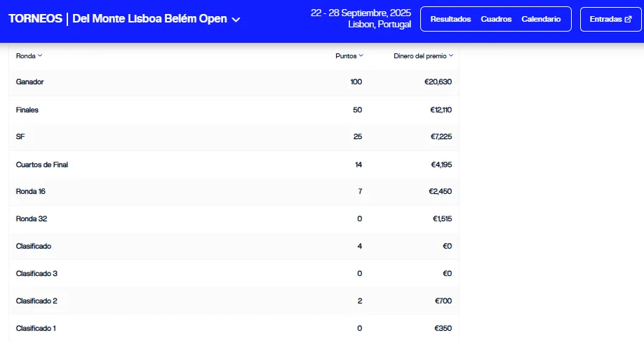The width and height of the screenshot is (644, 342).
Task: Sort by Ronda column header
Action: (25, 56)
